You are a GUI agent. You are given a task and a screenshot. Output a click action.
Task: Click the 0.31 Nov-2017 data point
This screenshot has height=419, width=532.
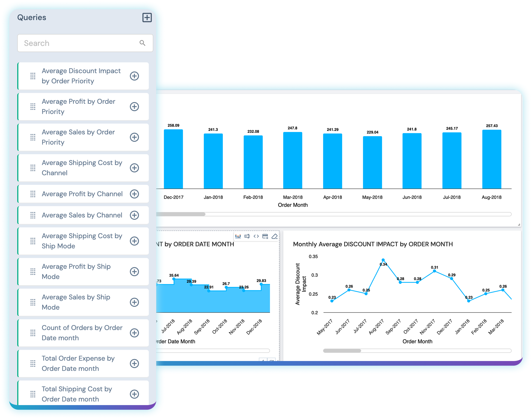[434, 271]
